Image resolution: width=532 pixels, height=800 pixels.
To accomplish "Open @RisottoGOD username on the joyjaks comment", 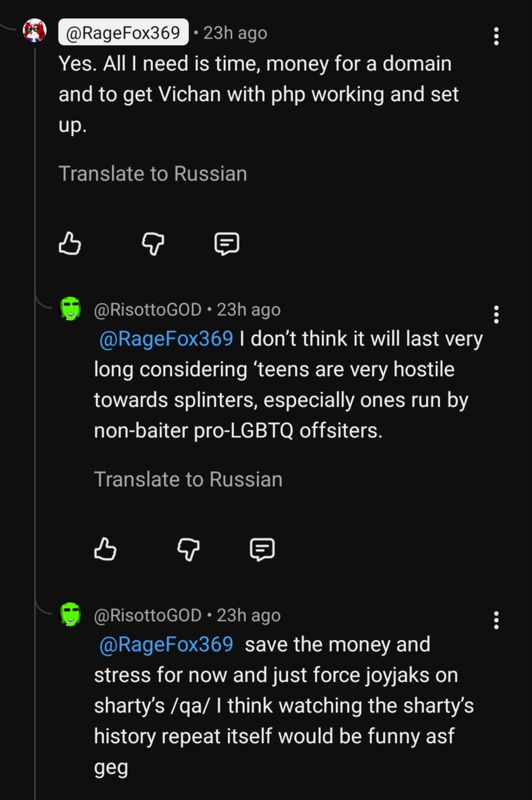I will pyautogui.click(x=148, y=615).
